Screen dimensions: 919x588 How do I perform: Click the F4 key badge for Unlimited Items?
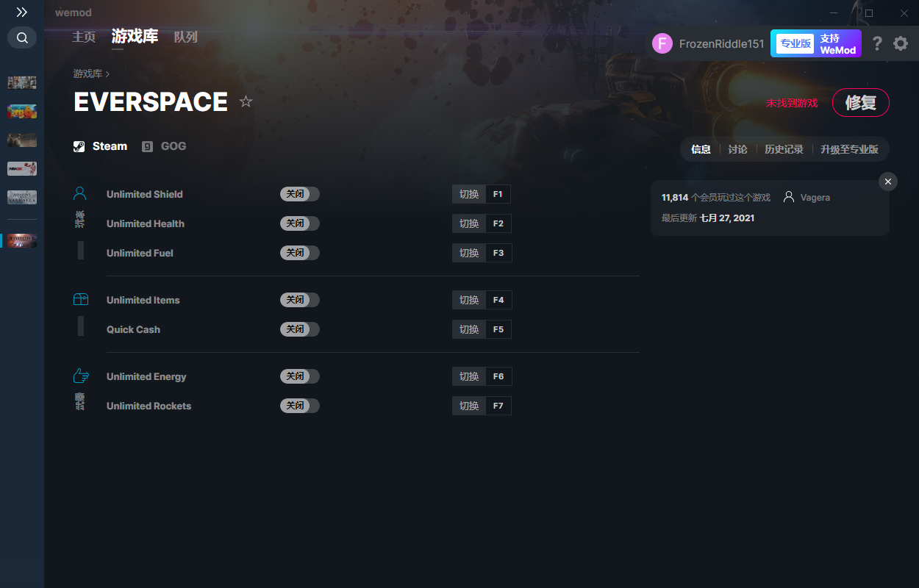(498, 300)
